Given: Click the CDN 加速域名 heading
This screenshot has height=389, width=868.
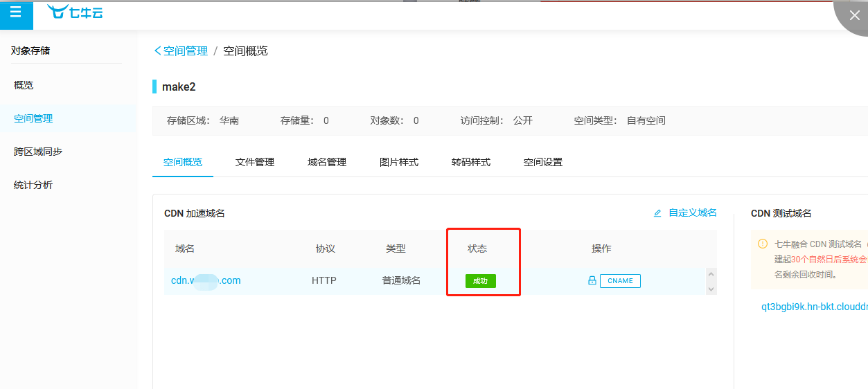Looking at the screenshot, I should tap(195, 213).
